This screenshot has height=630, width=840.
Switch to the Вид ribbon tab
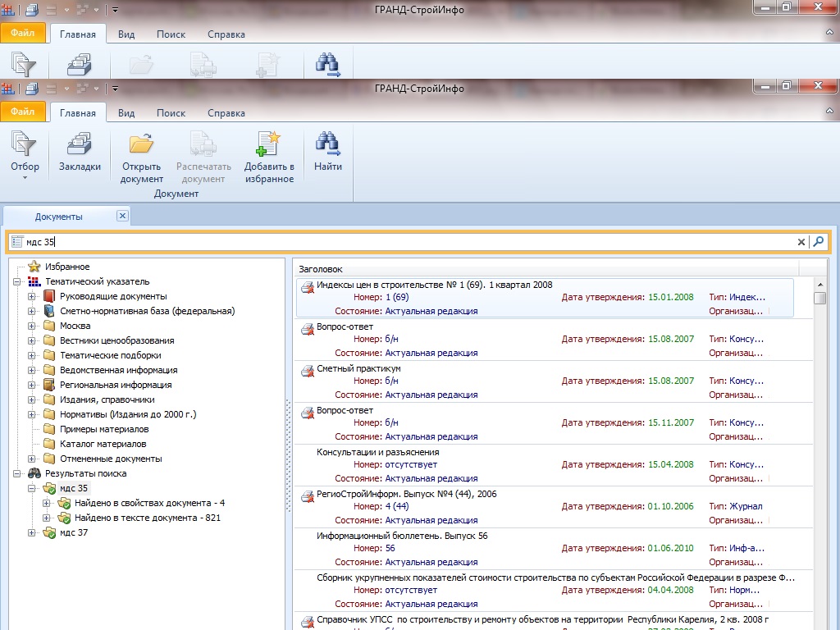[x=126, y=113]
